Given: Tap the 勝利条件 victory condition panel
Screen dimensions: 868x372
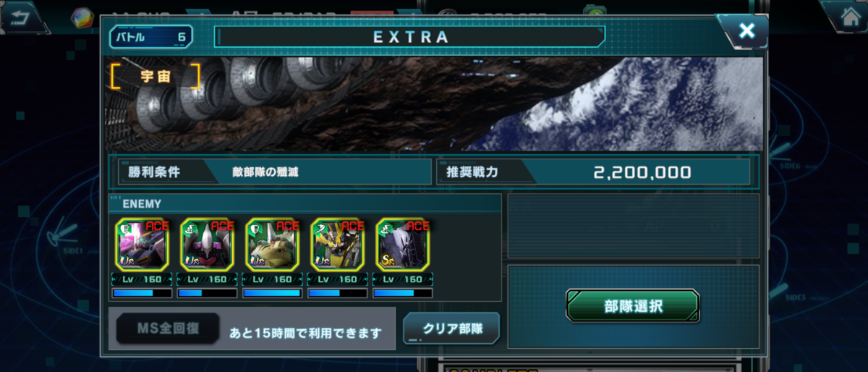Looking at the screenshot, I should pos(273,172).
